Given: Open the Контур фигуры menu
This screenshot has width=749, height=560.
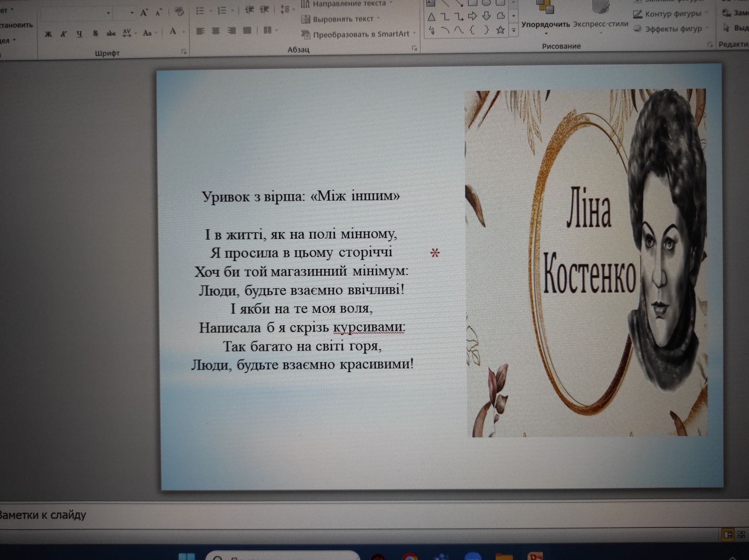Looking at the screenshot, I should [x=673, y=14].
